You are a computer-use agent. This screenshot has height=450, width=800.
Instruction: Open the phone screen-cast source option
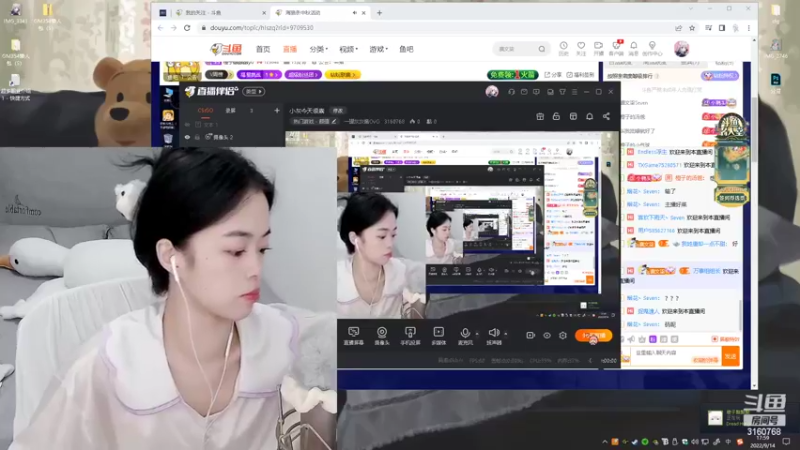coord(410,336)
